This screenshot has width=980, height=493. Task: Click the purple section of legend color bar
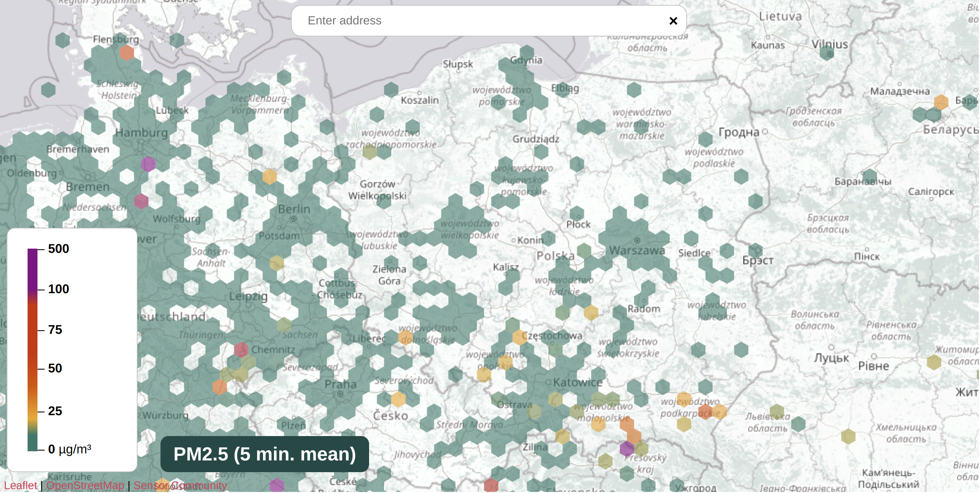tap(33, 269)
